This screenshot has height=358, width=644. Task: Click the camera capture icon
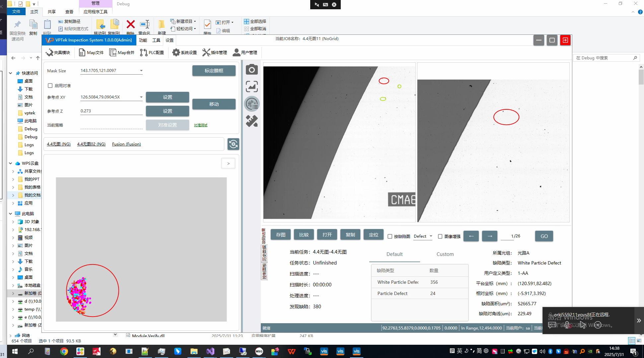pos(252,70)
